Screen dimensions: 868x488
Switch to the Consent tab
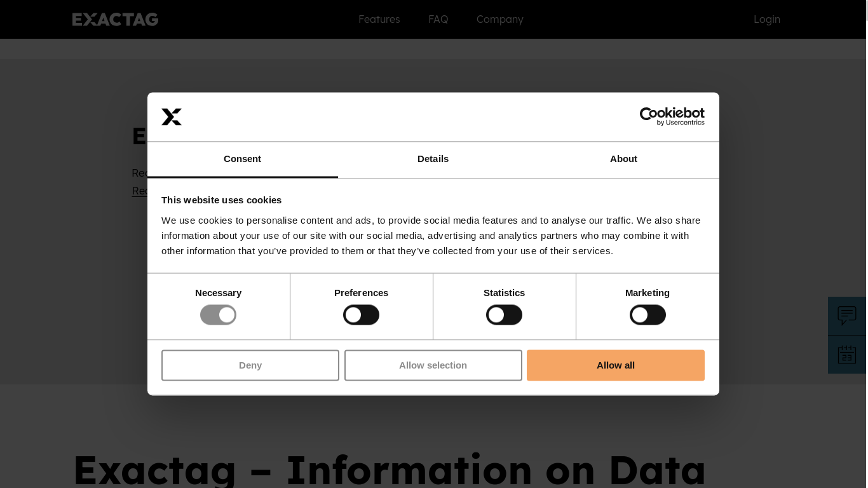242,159
